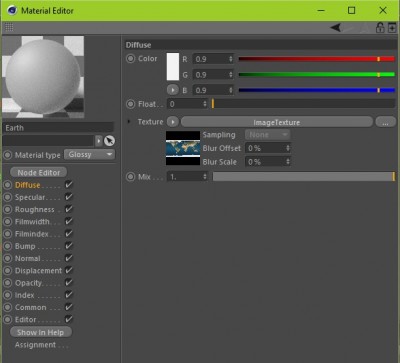This screenshot has width=400, height=363.
Task: Click the new window plus icon
Action: [392, 28]
